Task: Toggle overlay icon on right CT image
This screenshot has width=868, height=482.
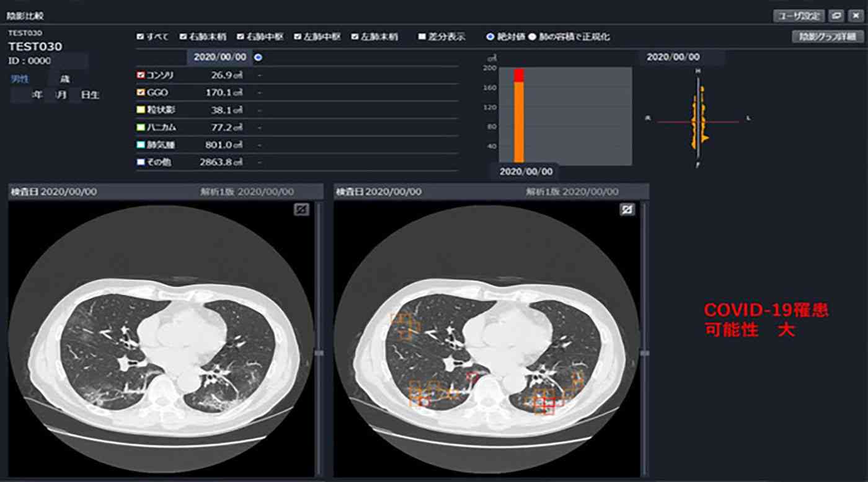Action: point(627,210)
